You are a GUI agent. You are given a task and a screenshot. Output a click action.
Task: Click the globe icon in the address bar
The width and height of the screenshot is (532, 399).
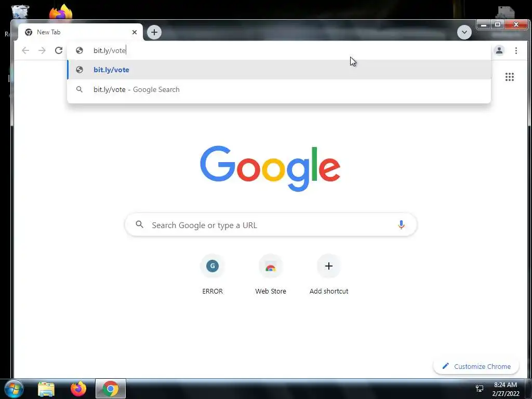point(79,50)
